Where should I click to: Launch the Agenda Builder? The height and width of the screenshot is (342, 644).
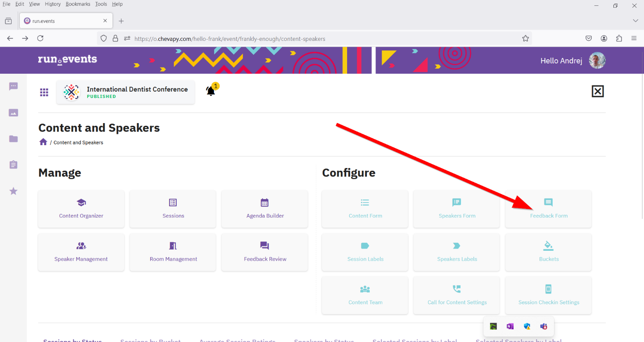265,209
